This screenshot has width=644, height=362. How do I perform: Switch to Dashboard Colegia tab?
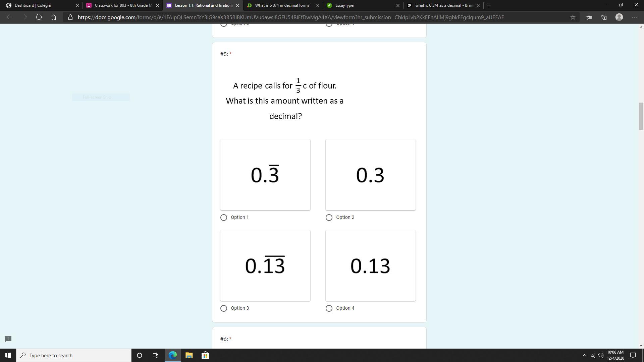coord(40,5)
